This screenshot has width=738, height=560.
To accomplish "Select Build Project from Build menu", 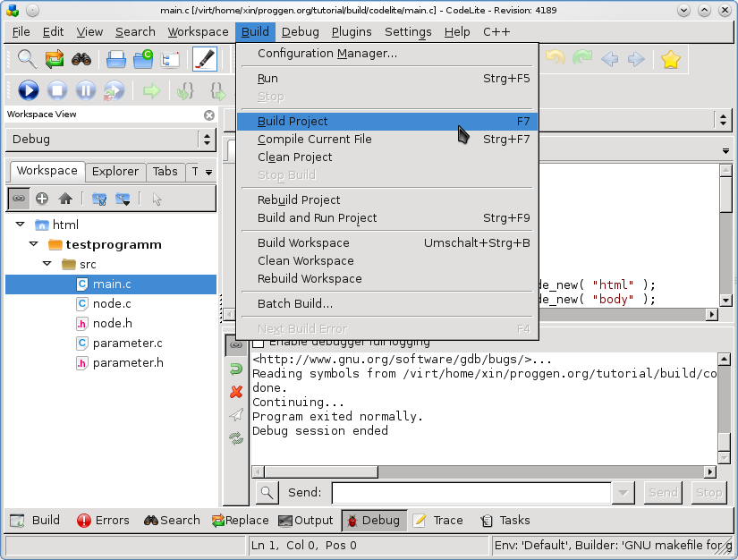I will pyautogui.click(x=293, y=121).
